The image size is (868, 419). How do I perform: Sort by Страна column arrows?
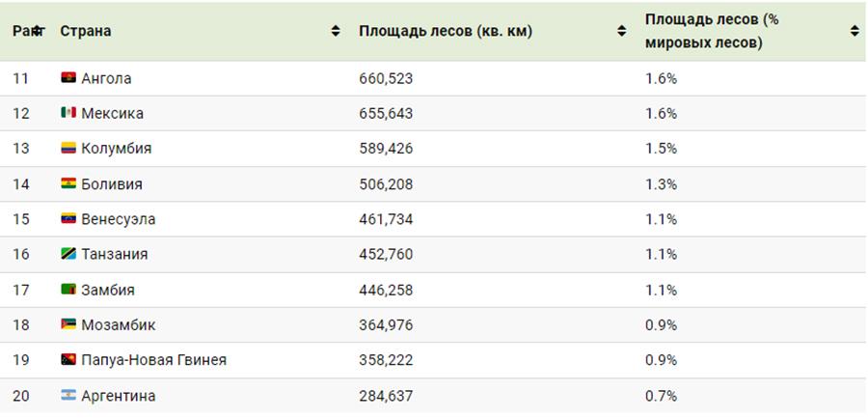[336, 31]
